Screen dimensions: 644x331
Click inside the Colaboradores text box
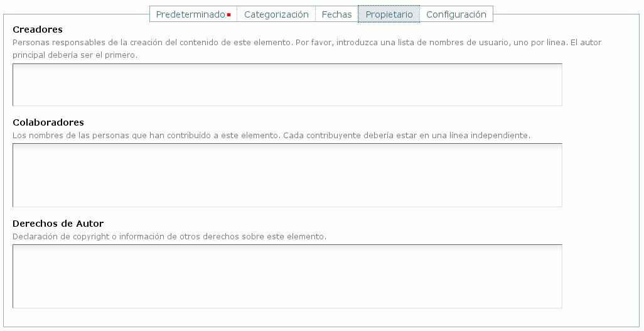pos(287,175)
